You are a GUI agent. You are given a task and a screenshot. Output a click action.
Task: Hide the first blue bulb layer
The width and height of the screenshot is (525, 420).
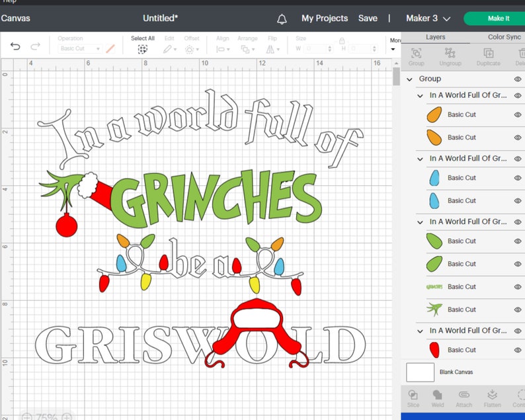point(518,178)
